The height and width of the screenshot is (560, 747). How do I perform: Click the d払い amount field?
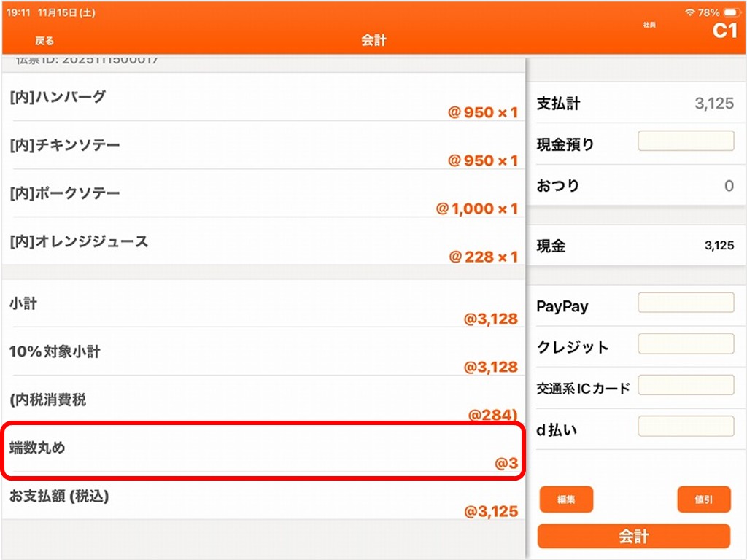coord(686,427)
